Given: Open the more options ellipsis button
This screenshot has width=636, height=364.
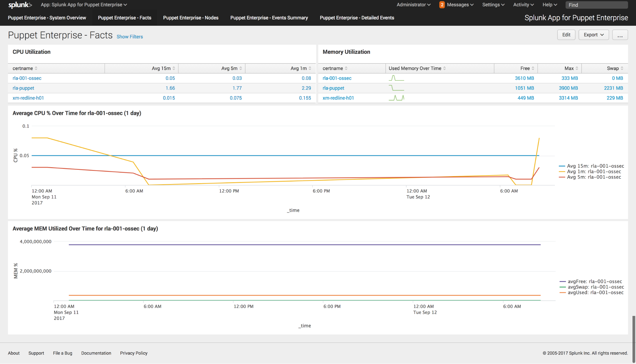Looking at the screenshot, I should (620, 35).
